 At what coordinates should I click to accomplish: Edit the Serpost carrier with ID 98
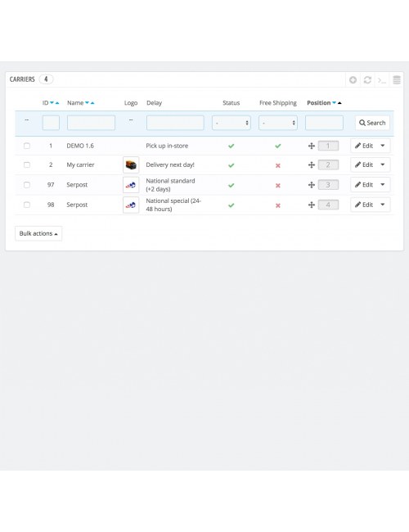pyautogui.click(x=364, y=205)
